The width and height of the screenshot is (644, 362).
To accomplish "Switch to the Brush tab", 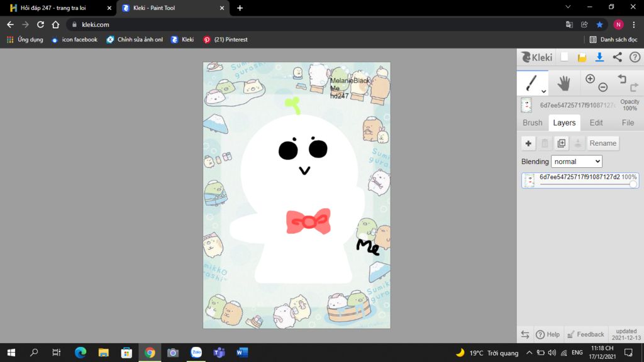I will pos(532,123).
